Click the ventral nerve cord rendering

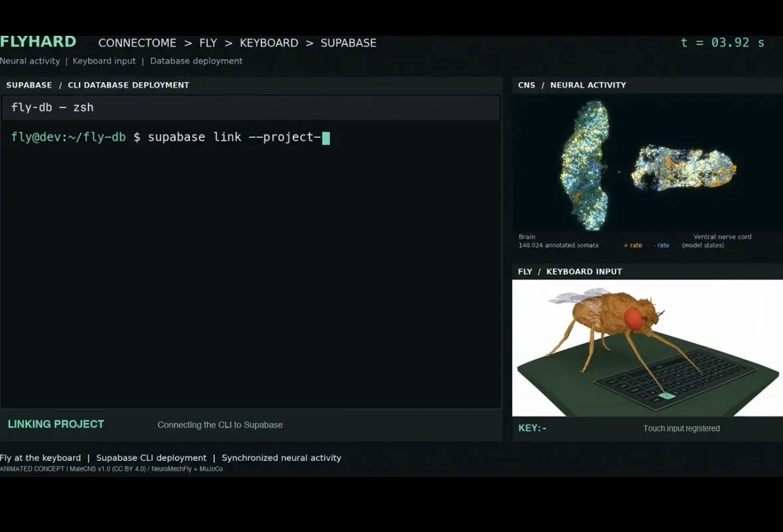[683, 168]
